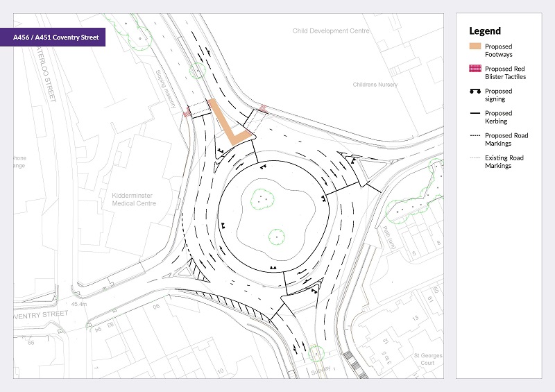Select the larger tree on roundabout island
This screenshot has height=392, width=555.
pos(262,198)
